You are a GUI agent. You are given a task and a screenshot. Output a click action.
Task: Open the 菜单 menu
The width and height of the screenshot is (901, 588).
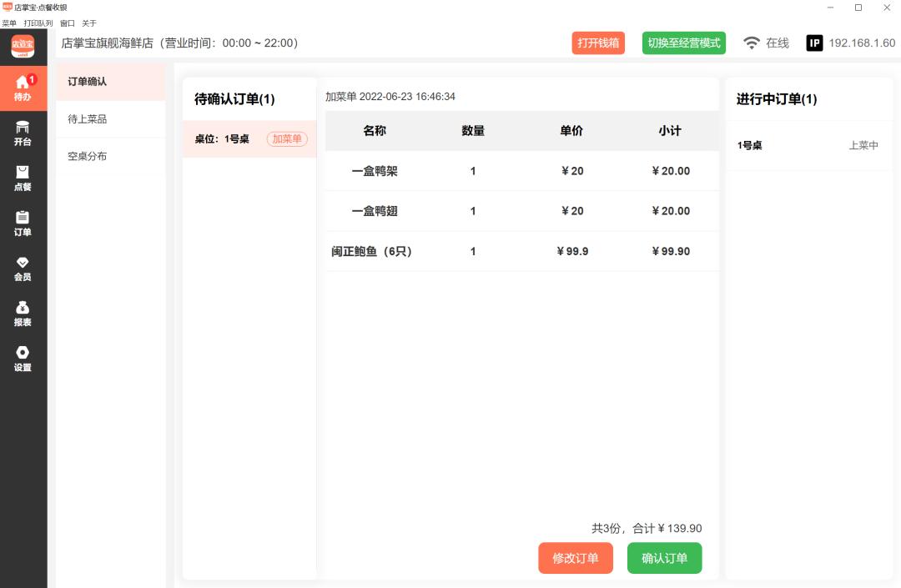(8, 23)
